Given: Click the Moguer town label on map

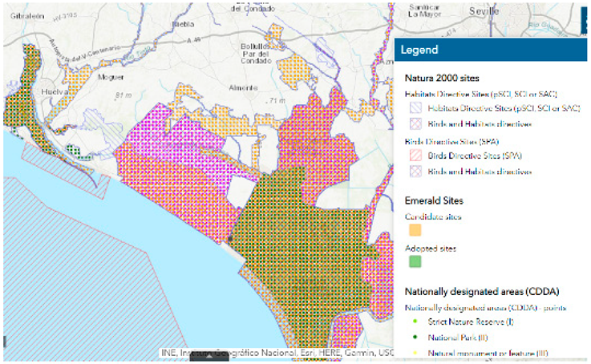Looking at the screenshot, I should point(111,77).
